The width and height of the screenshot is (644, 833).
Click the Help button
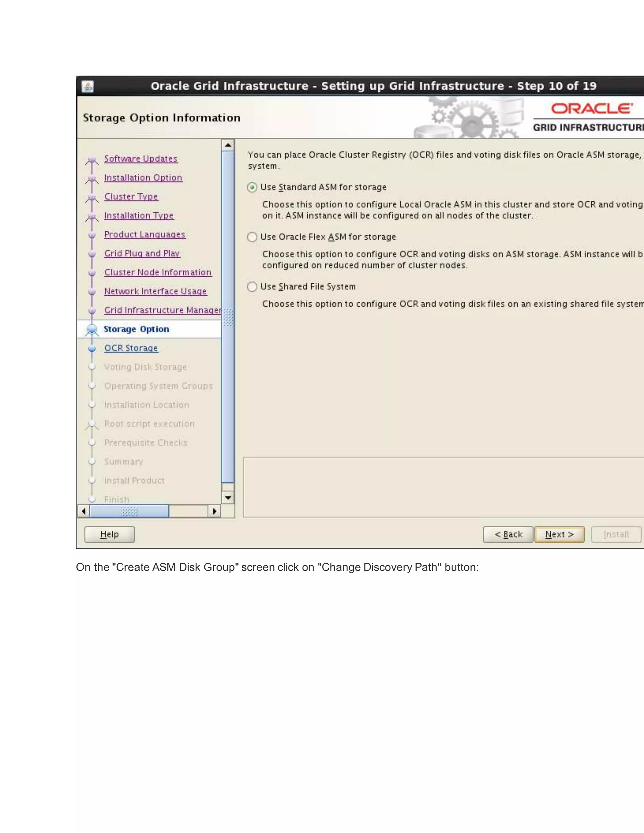pos(109,534)
